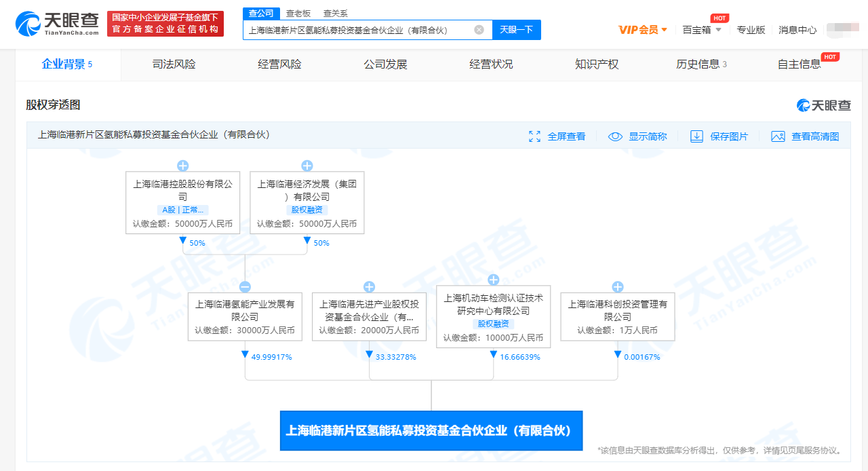Image resolution: width=868 pixels, height=471 pixels.
Task: Expand node above 上海机动车检测认证技术研究中心
Action: 493,280
